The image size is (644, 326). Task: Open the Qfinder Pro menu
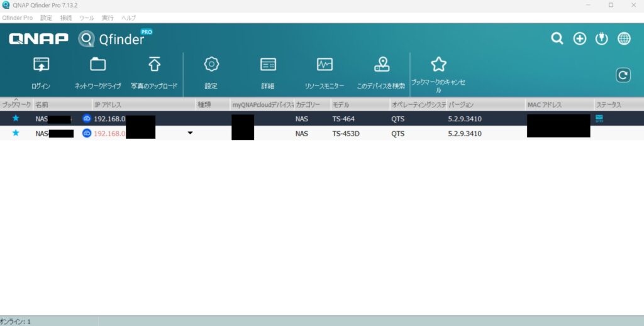[x=17, y=18]
